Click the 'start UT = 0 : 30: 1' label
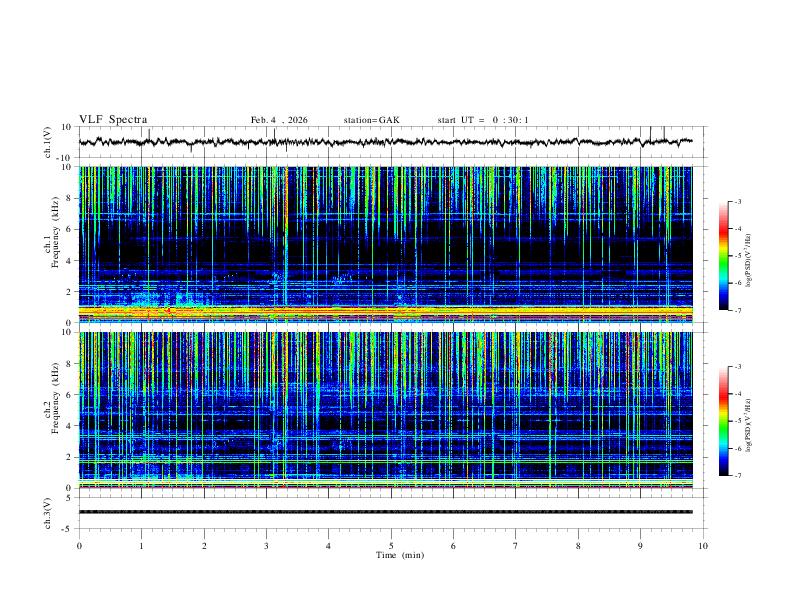 pos(483,120)
